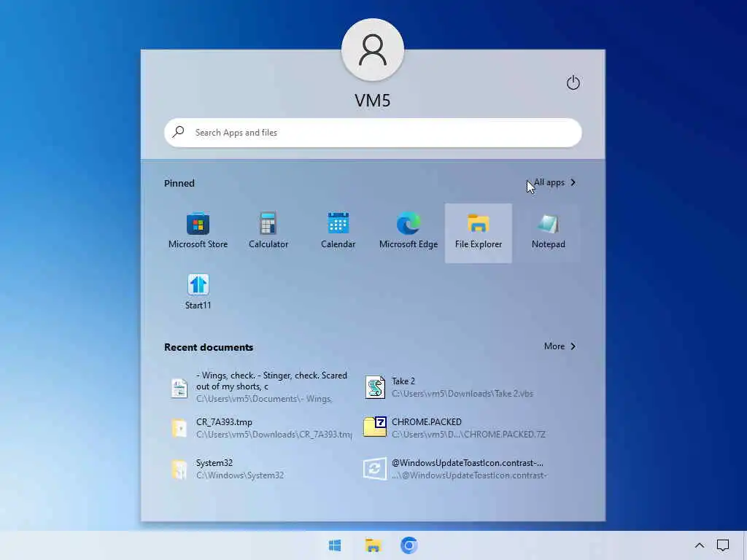The width and height of the screenshot is (747, 560).
Task: Click the C:\Windows\System32 path text
Action: (x=240, y=475)
